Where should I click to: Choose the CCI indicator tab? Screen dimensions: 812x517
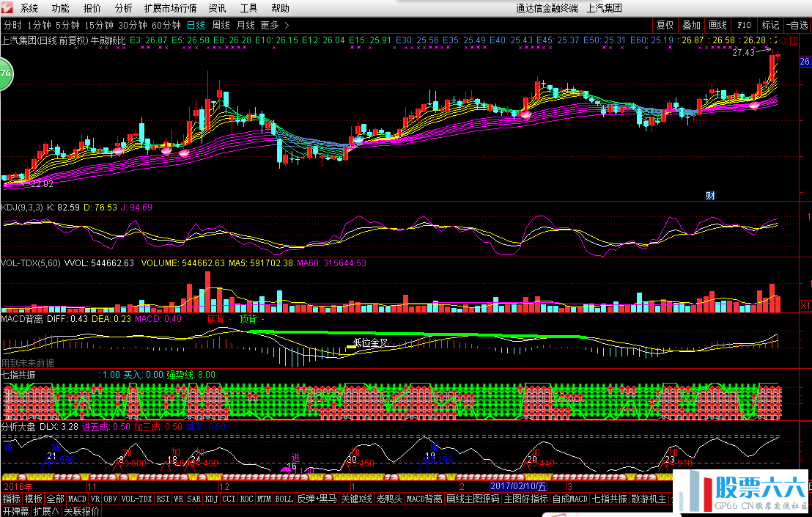coord(229,499)
